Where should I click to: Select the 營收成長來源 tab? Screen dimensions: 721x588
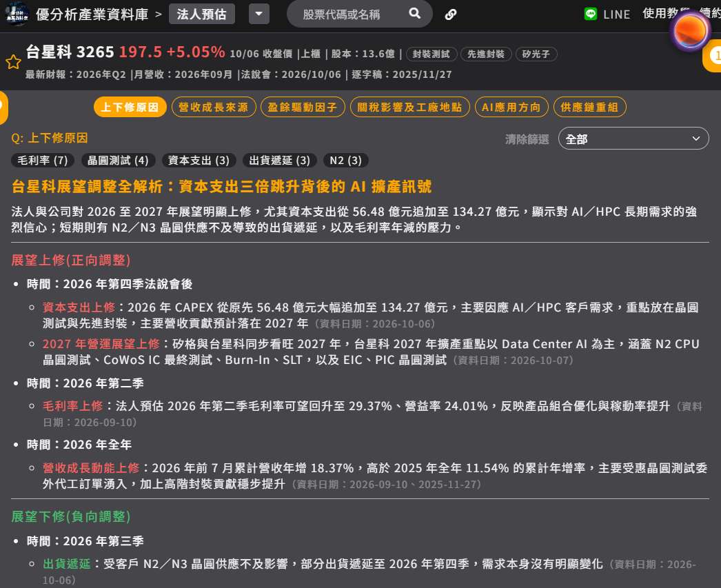pyautogui.click(x=214, y=107)
